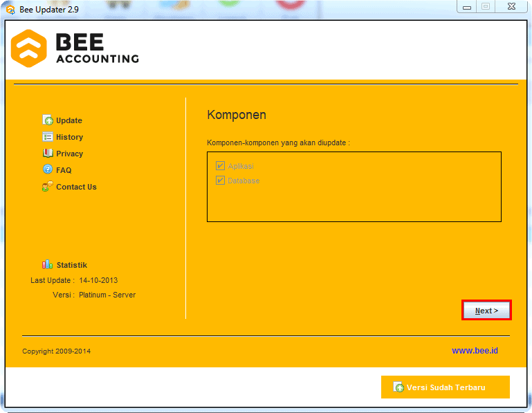The width and height of the screenshot is (532, 413).
Task: Click the Aplikasi label text
Action: click(x=241, y=166)
